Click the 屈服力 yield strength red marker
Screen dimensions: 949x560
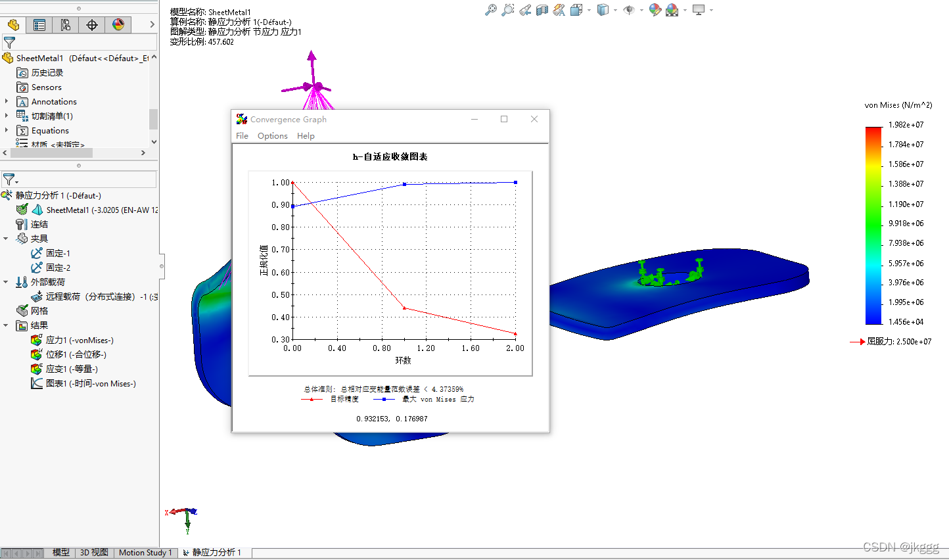(857, 342)
